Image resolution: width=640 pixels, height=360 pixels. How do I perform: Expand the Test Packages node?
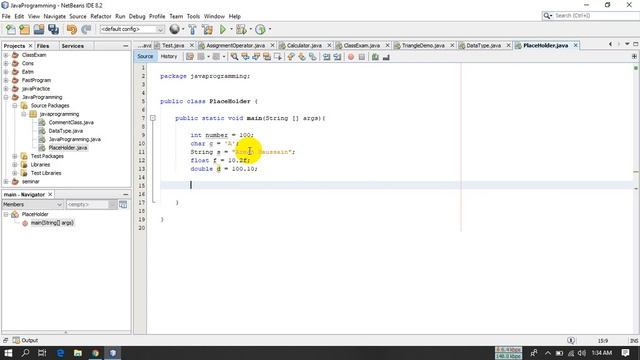tap(15, 156)
